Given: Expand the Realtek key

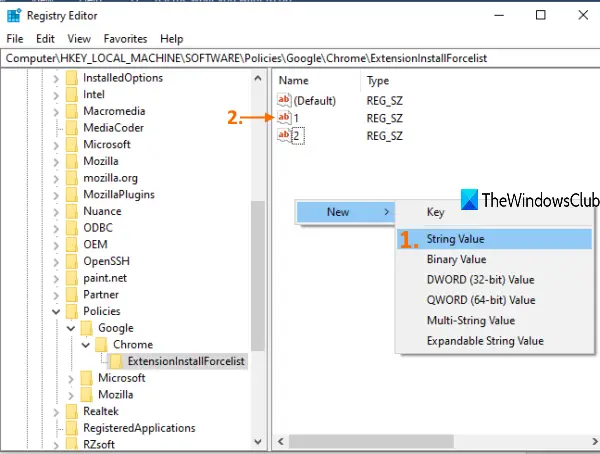Looking at the screenshot, I should pos(56,412).
